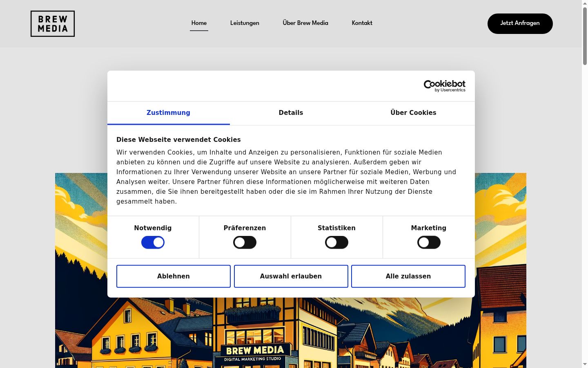This screenshot has width=588, height=368.
Task: Turn on the Statistiken cookie switch
Action: tap(336, 242)
